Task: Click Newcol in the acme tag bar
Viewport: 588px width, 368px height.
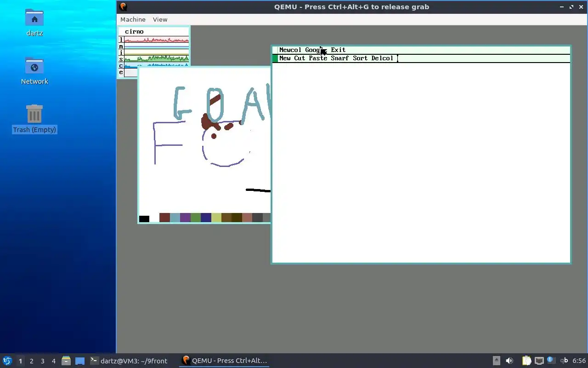Action: [x=290, y=50]
